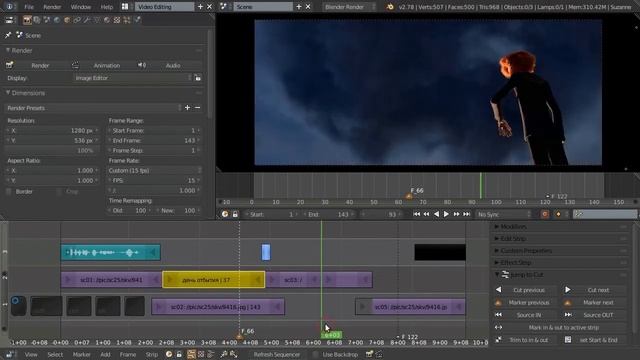Image resolution: width=640 pixels, height=360 pixels.
Task: Select the Scene properties tab icon
Action: pyautogui.click(x=47, y=20)
